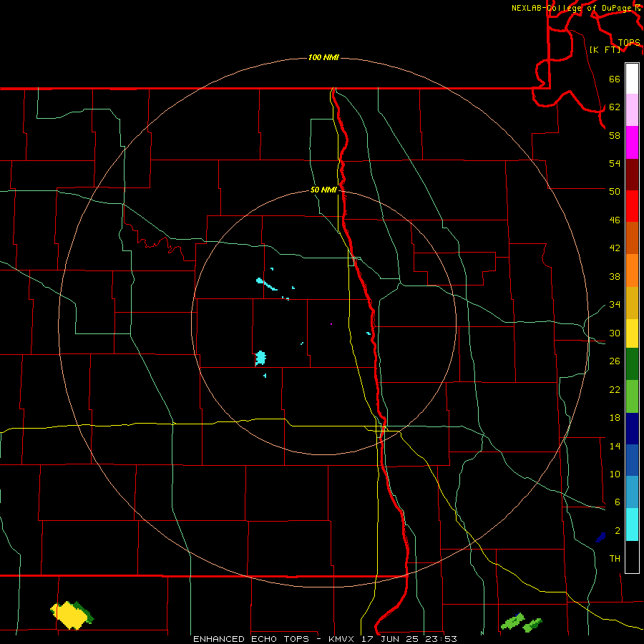The image size is (644, 644).
Task: Click the KMVX station identifier
Action: (x=341, y=639)
